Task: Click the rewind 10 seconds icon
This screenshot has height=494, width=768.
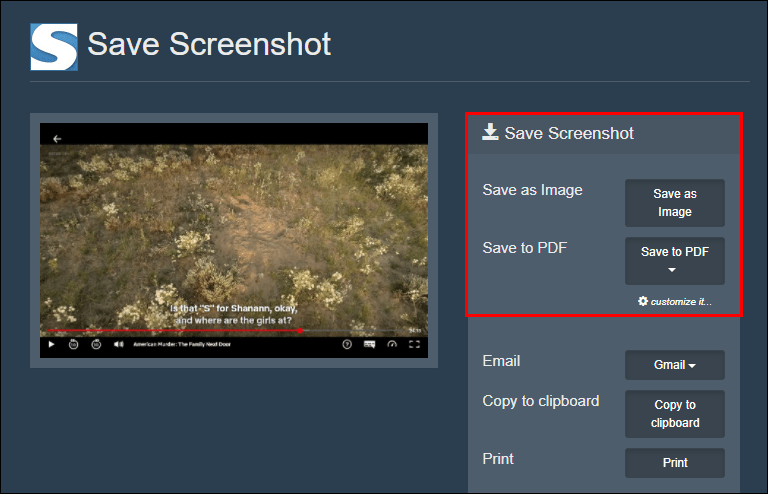Action: coord(73,344)
